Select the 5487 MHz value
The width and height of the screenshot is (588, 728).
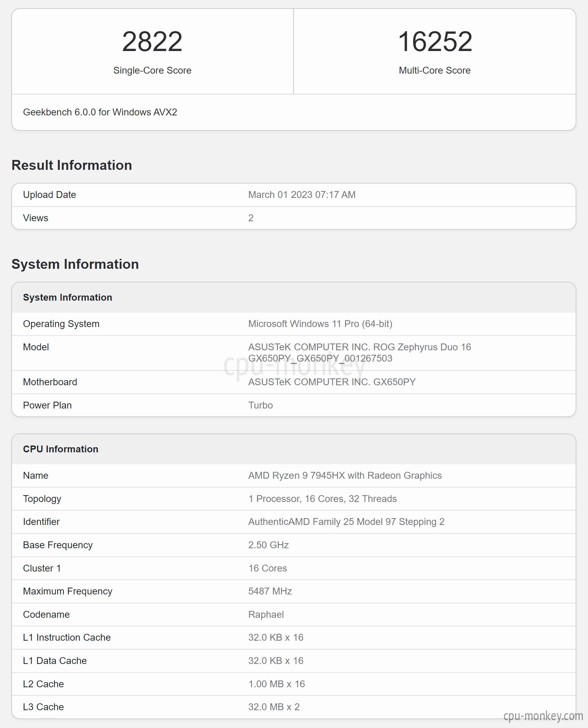pos(270,591)
